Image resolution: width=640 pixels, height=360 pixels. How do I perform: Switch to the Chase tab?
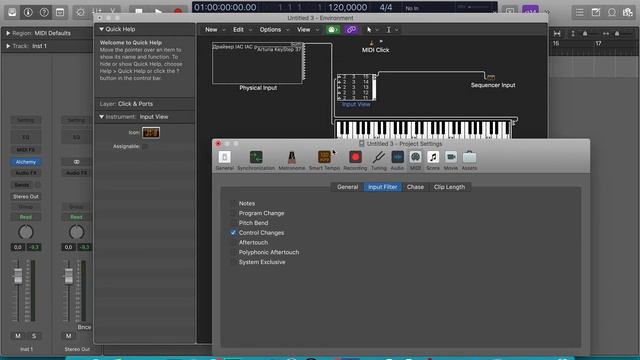point(415,187)
